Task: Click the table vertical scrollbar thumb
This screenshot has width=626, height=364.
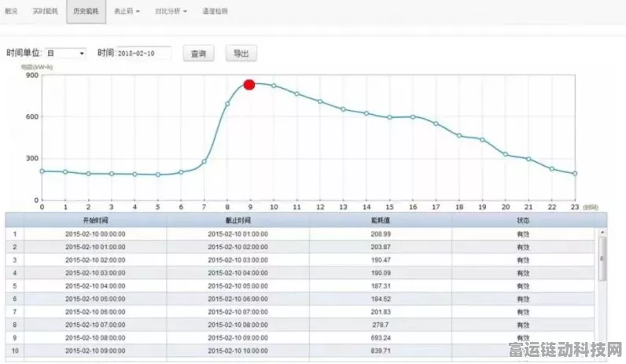Action: pyautogui.click(x=602, y=259)
